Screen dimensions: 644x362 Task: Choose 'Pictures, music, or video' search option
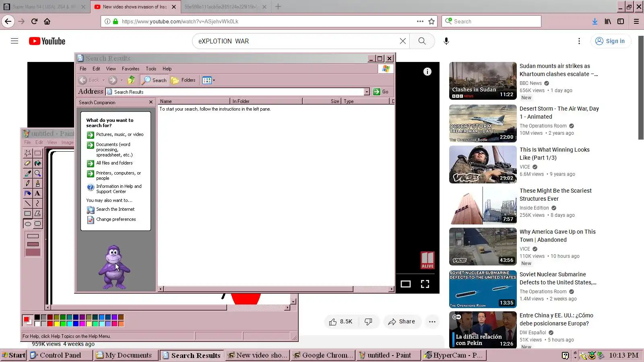[x=115, y=135]
